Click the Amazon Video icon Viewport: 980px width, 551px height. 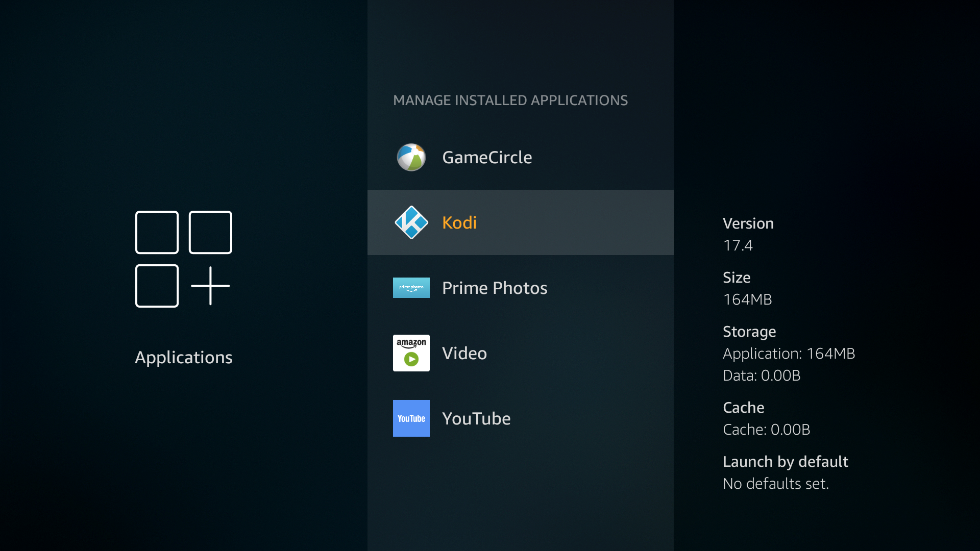pyautogui.click(x=411, y=353)
